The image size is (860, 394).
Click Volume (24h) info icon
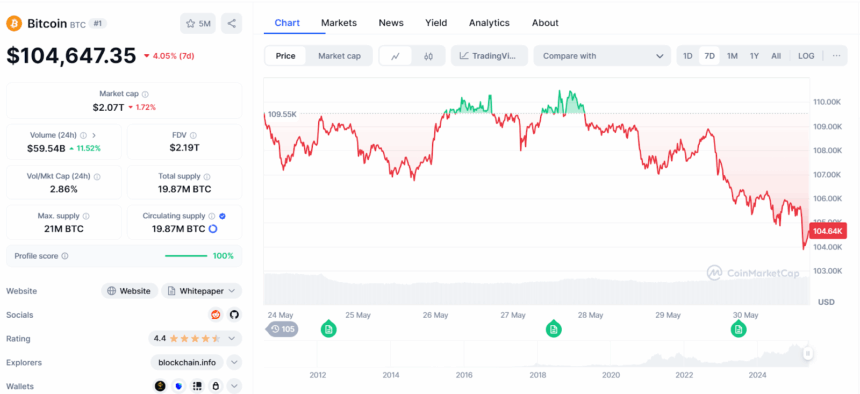(83, 135)
